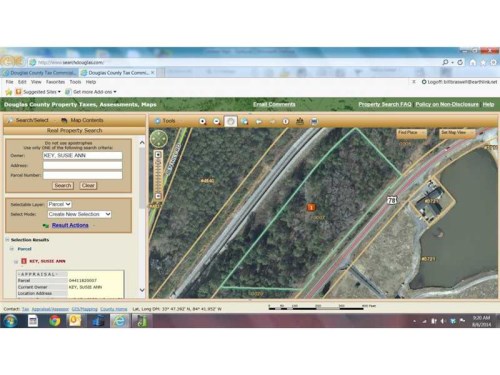Go back to previous map extent
Screen dimensions: 500x375
(258, 122)
